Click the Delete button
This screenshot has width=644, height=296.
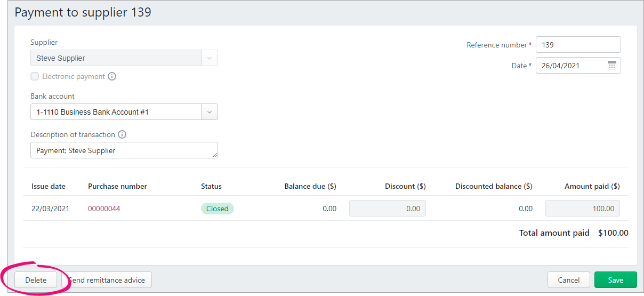point(36,280)
